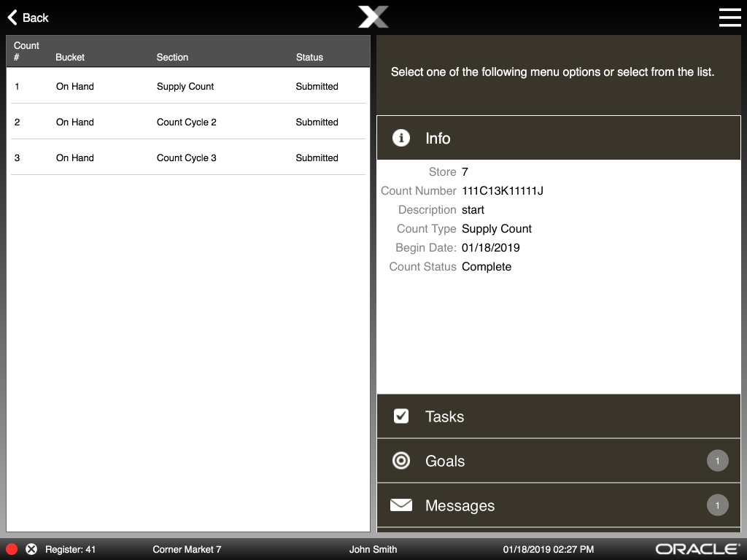The height and width of the screenshot is (560, 747).
Task: Go back using the Back arrow
Action: click(28, 17)
